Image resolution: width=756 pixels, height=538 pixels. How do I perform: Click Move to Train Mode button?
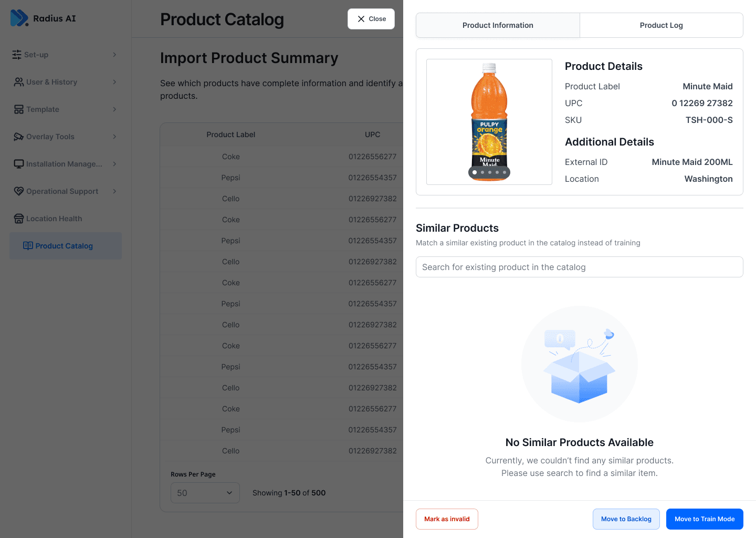[705, 519]
